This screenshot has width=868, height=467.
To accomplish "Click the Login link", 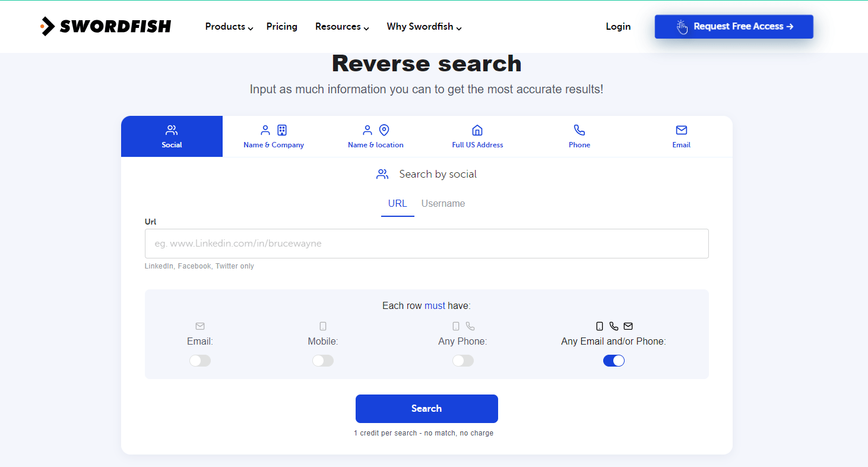I will 618,27.
